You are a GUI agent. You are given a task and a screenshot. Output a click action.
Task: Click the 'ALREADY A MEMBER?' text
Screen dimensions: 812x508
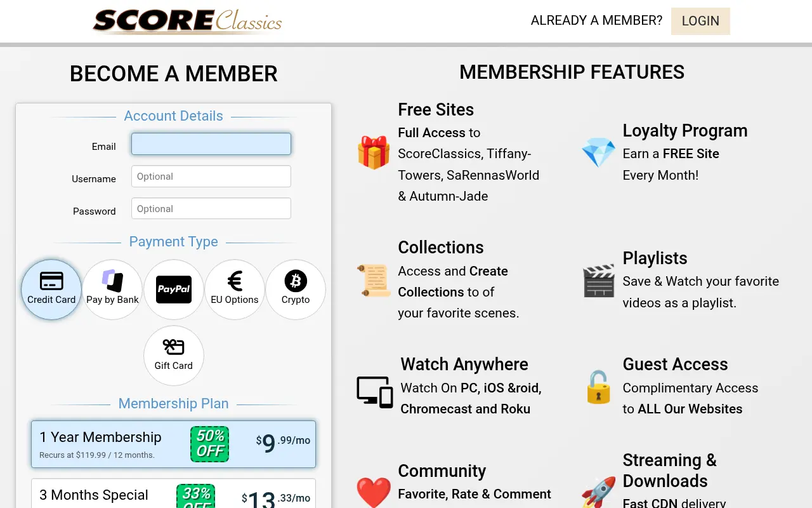point(596,20)
